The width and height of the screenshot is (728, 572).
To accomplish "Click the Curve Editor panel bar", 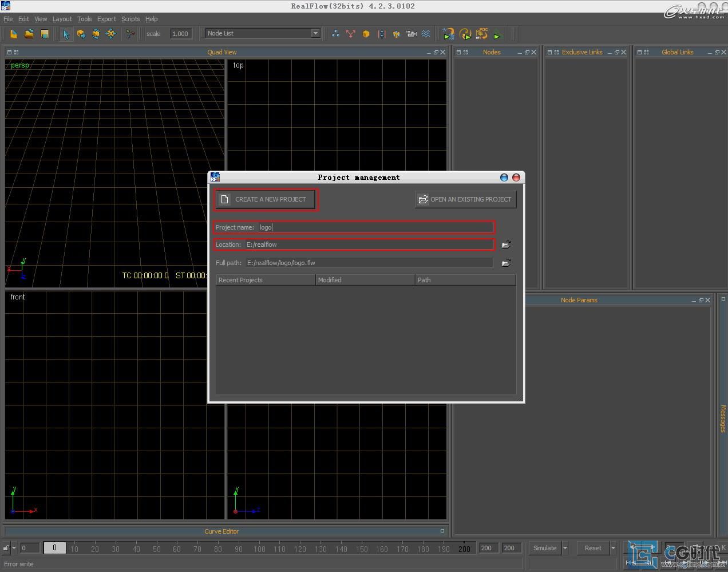I will 225,531.
